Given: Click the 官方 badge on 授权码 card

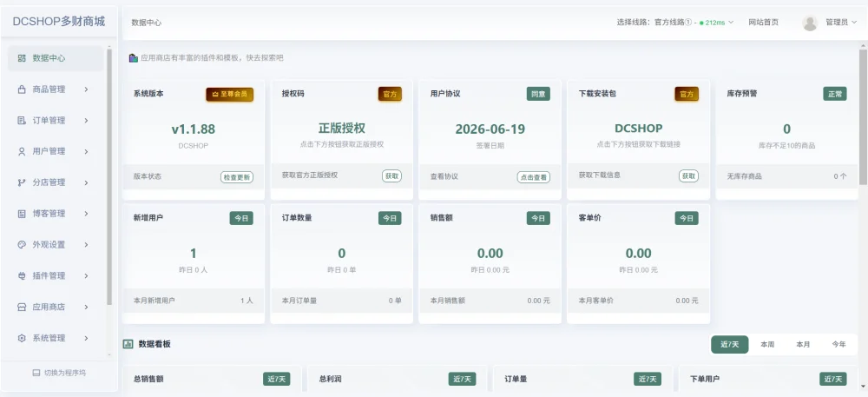Looking at the screenshot, I should [x=391, y=94].
